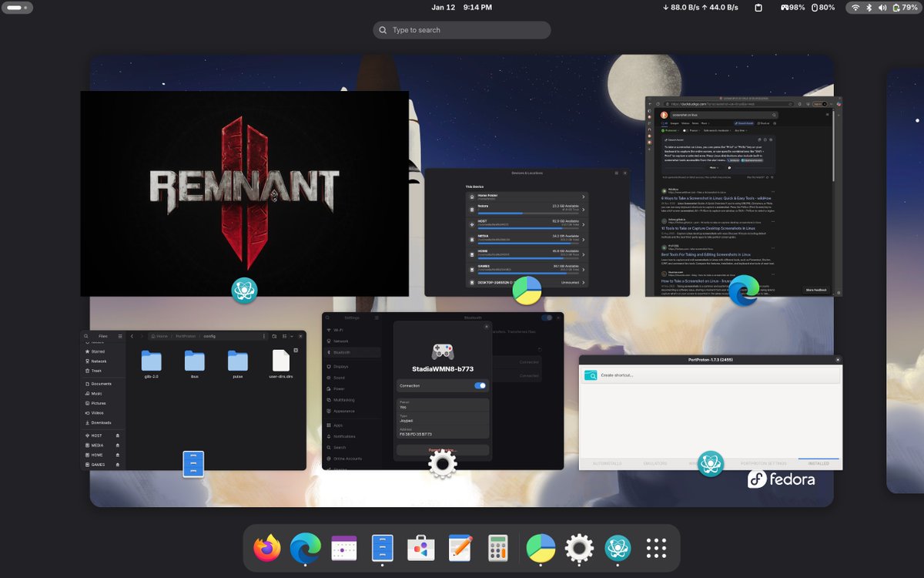The height and width of the screenshot is (578, 924).
Task: Switch to the AUTOINSTALLS tab in PortProton
Action: tap(607, 463)
